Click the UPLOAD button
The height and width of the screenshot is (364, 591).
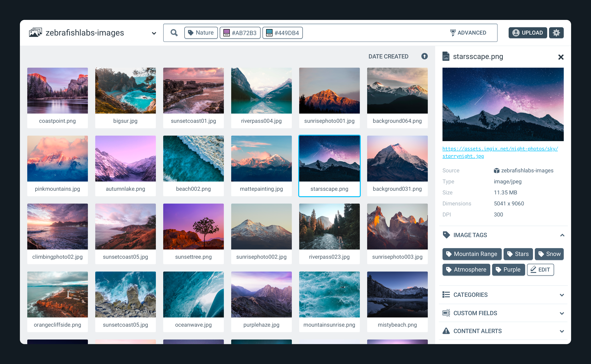[528, 32]
